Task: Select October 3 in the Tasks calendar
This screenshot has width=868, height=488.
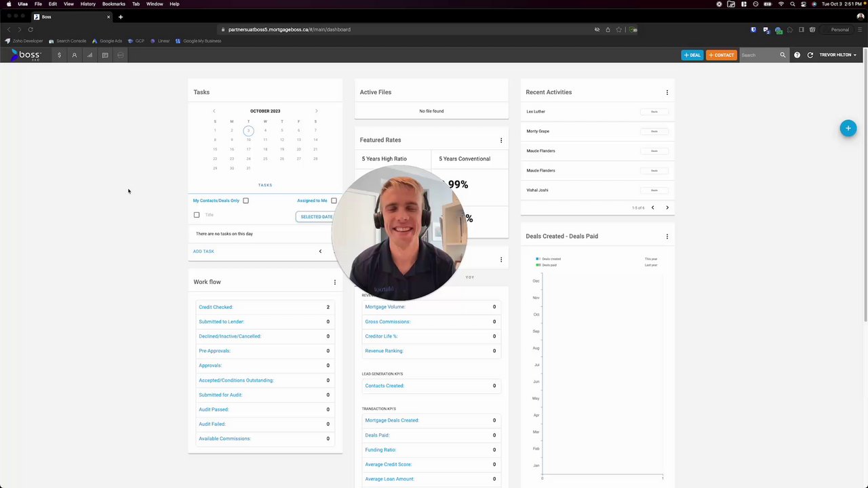Action: pyautogui.click(x=248, y=130)
